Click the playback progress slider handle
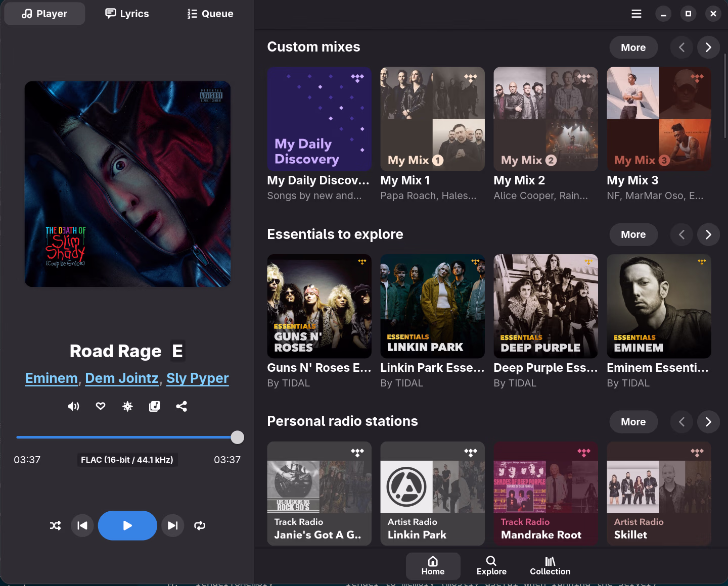728x586 pixels. [237, 437]
